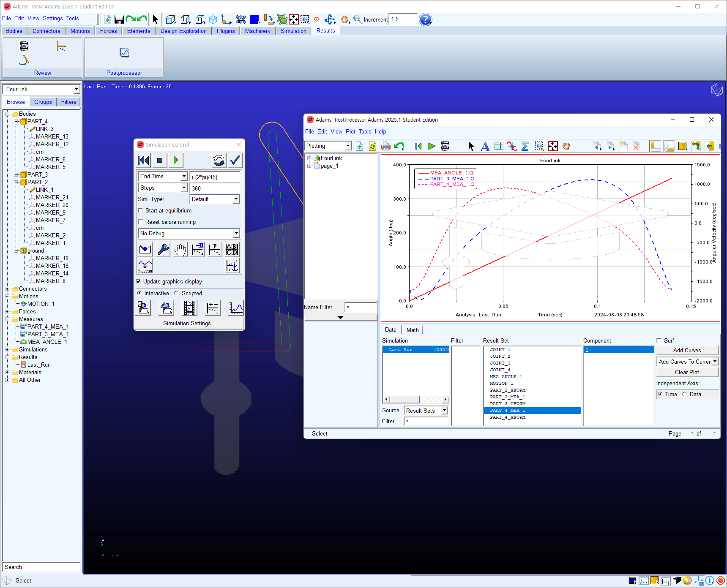Screen dimensions: 727x588
Task: Switch to the Math tab in PostProcessor
Action: click(413, 330)
